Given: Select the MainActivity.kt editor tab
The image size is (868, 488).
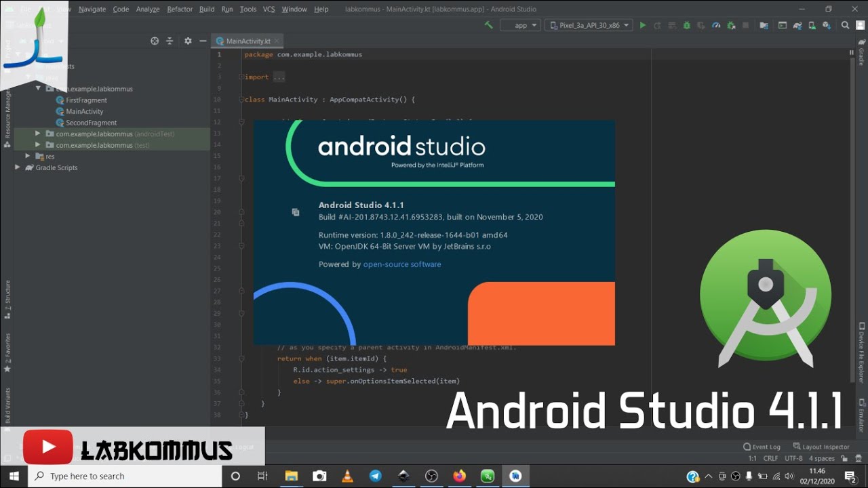Looking at the screenshot, I should coord(248,41).
